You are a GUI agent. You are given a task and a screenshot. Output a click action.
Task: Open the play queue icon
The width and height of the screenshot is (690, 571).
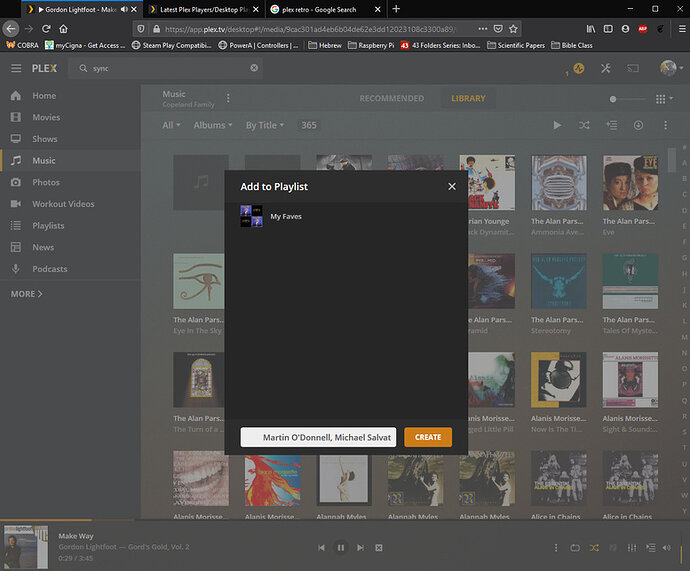(x=651, y=548)
